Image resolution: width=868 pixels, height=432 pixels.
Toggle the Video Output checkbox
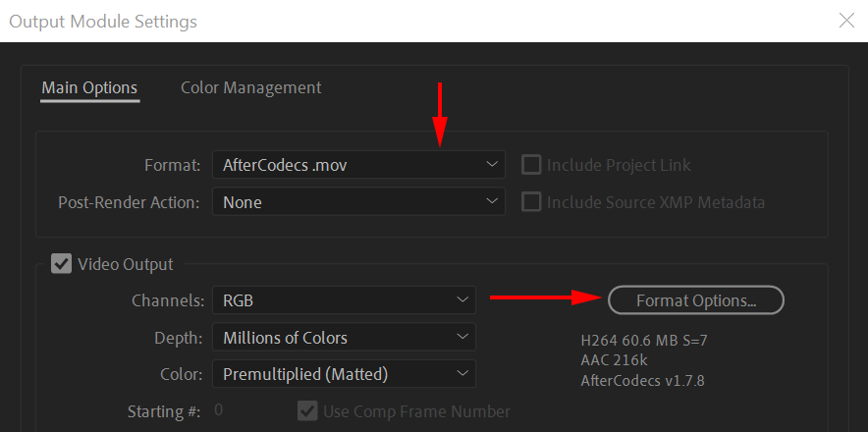tap(61, 263)
